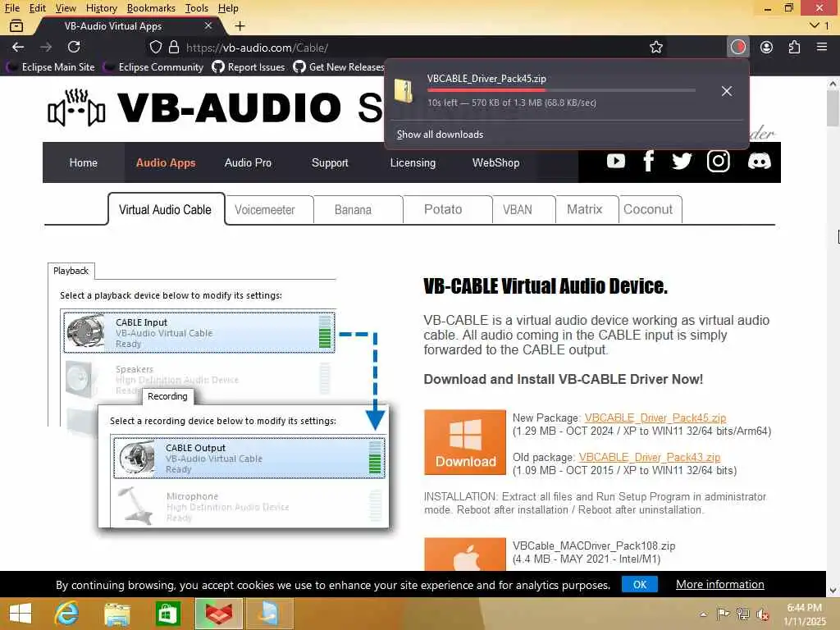Open VB-Audio Discord icon
Screen dimensions: 840x630
[759, 161]
